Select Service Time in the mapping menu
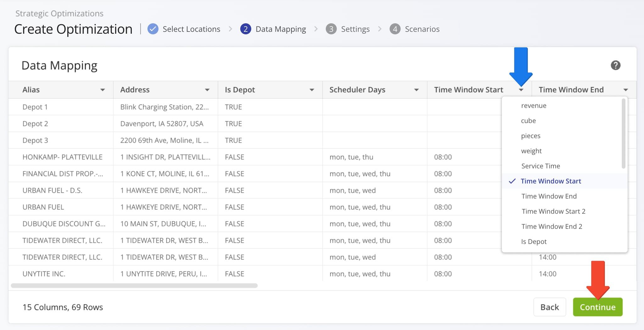644x330 pixels. pos(541,166)
